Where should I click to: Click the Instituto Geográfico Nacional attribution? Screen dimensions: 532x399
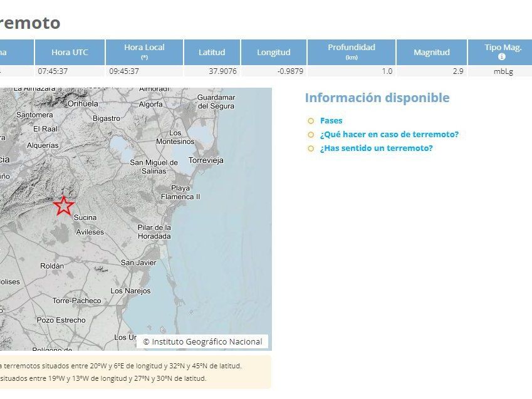point(202,341)
